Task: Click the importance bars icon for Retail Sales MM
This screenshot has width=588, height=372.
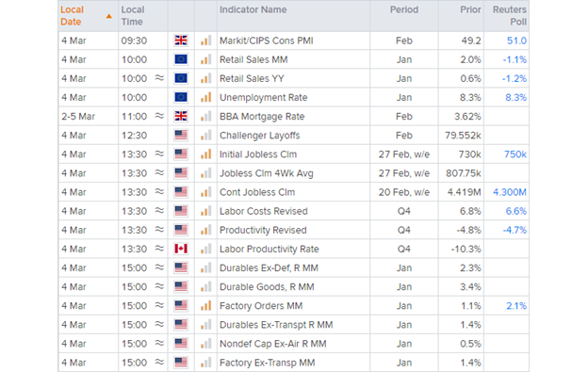Action: tap(205, 59)
